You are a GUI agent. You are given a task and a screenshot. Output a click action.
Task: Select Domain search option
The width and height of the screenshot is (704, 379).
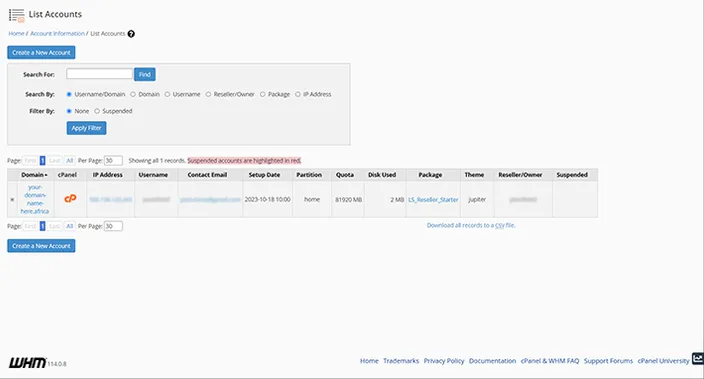click(x=133, y=94)
